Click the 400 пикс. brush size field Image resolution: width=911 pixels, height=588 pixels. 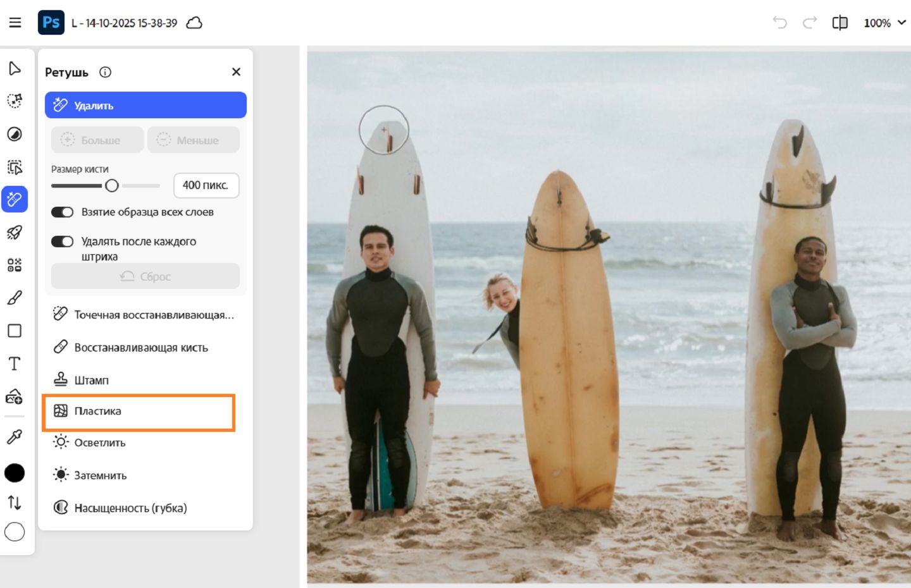click(206, 185)
